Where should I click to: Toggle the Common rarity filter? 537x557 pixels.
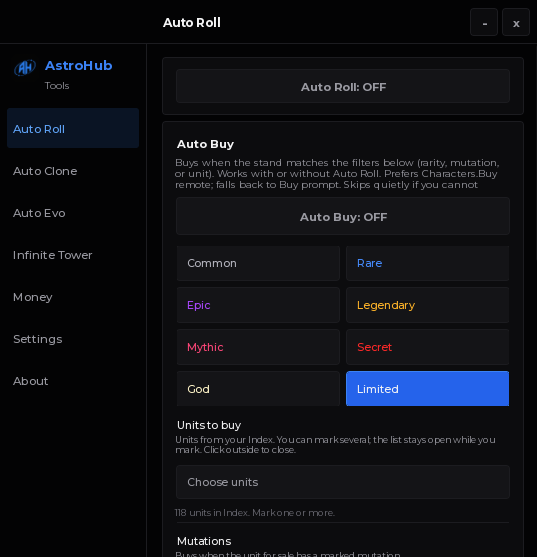tap(258, 263)
